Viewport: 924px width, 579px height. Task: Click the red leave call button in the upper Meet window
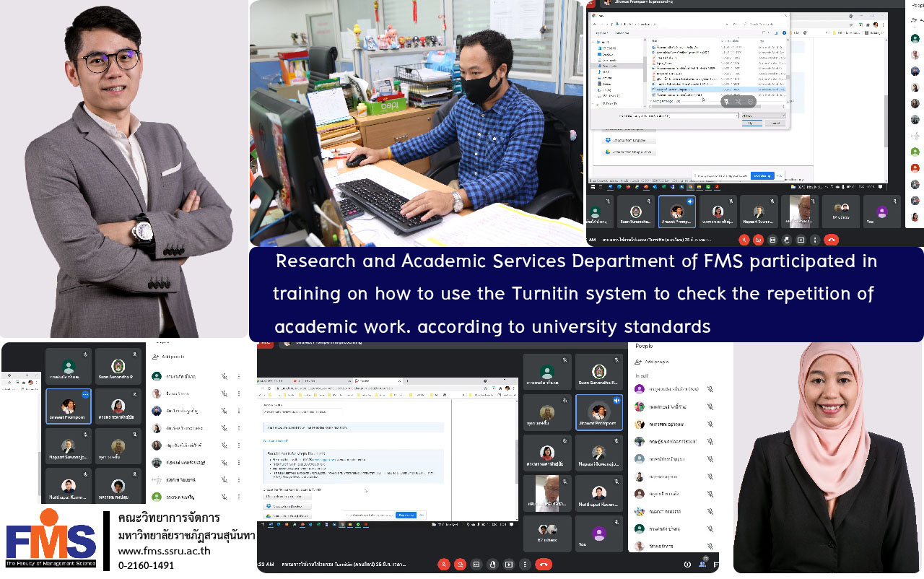coord(831,240)
